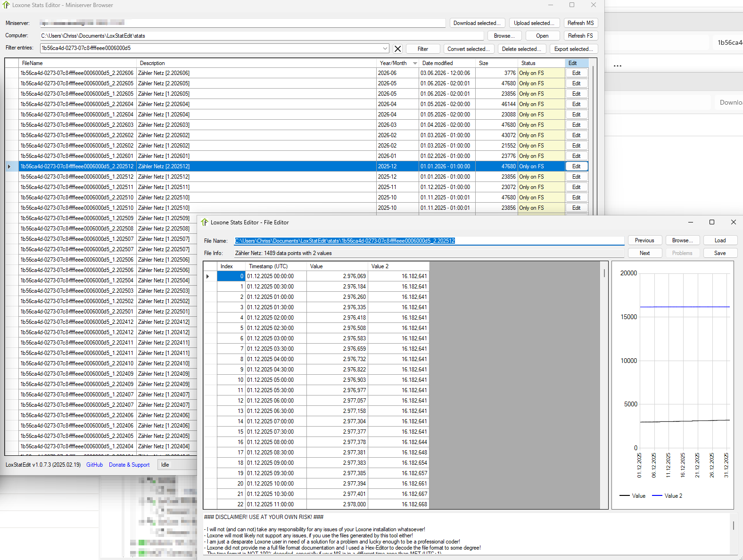
Task: Click the File Editor window title icon
Action: tap(204, 222)
